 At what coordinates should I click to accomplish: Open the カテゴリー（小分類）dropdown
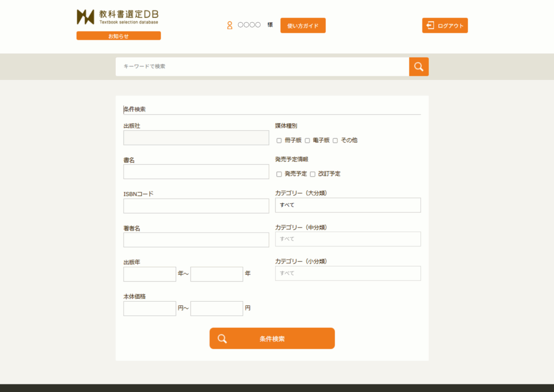348,273
